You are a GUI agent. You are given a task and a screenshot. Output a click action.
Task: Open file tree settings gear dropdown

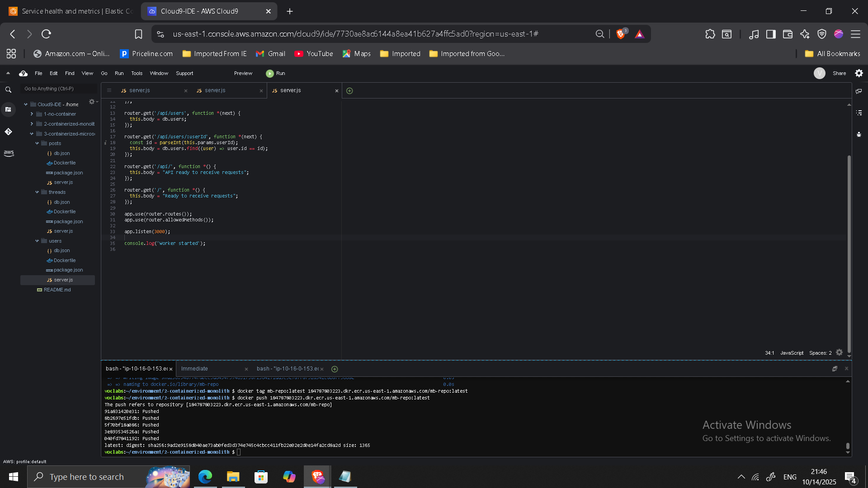(x=93, y=102)
